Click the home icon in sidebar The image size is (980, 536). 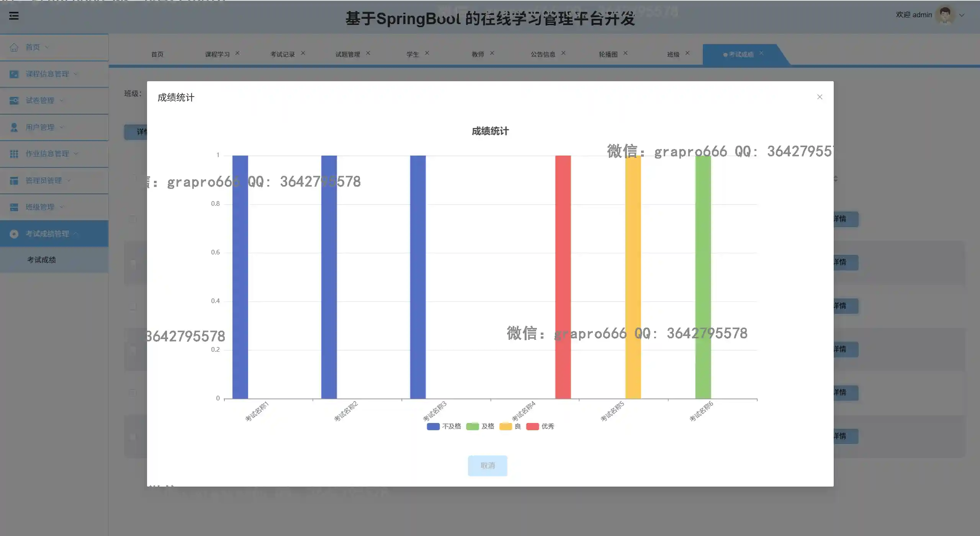pyautogui.click(x=14, y=48)
